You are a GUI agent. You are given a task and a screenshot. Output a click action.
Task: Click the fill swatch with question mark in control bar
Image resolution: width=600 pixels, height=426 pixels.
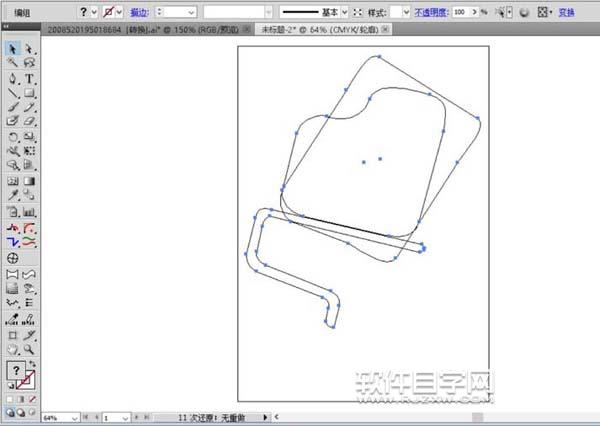click(84, 12)
